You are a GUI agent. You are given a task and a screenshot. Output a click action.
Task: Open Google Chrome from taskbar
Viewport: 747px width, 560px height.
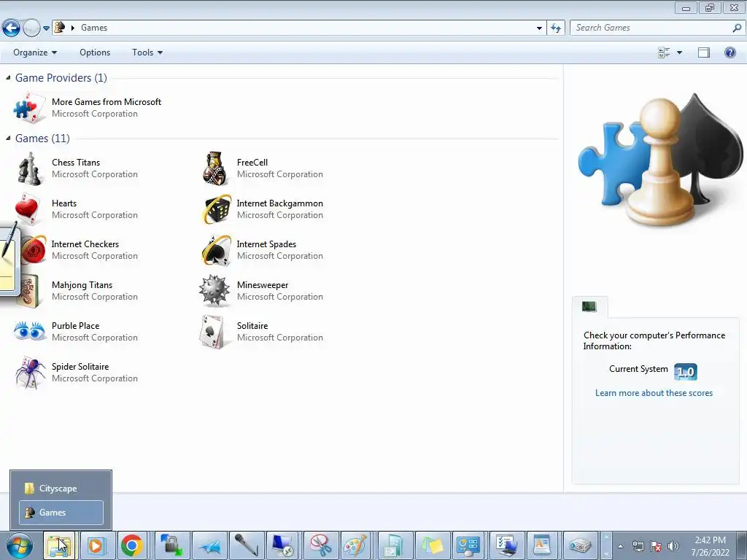click(x=132, y=545)
